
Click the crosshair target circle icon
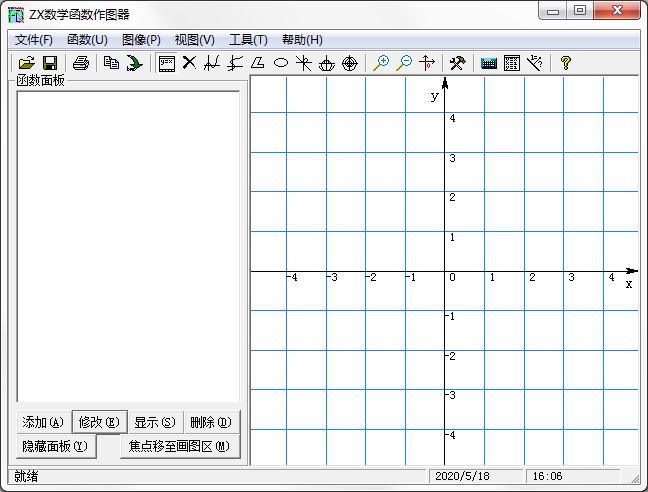tap(350, 63)
